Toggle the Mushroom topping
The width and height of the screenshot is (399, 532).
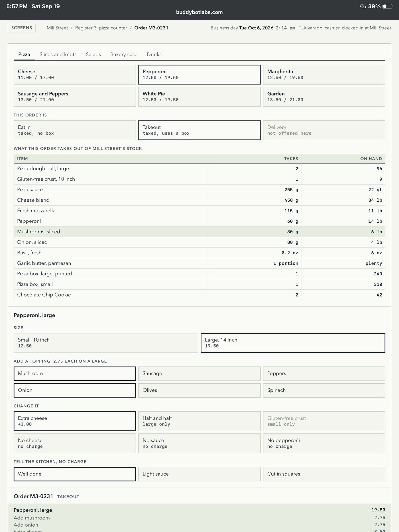tap(75, 374)
